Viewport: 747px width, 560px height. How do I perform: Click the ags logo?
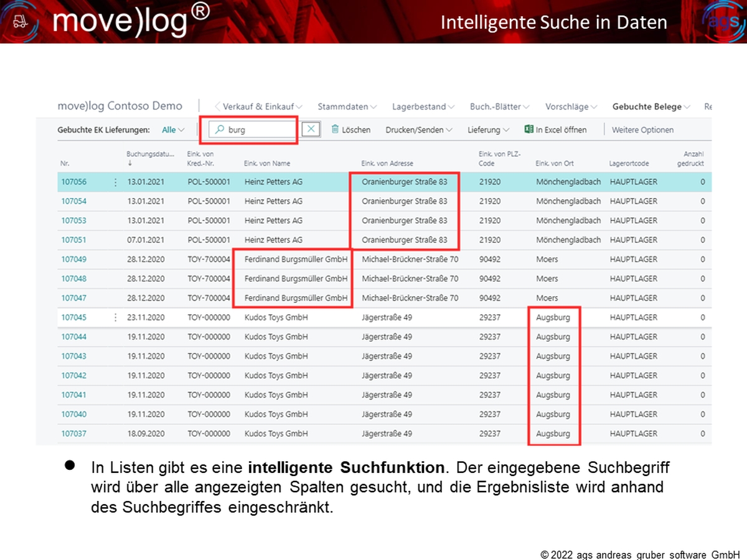pyautogui.click(x=724, y=22)
